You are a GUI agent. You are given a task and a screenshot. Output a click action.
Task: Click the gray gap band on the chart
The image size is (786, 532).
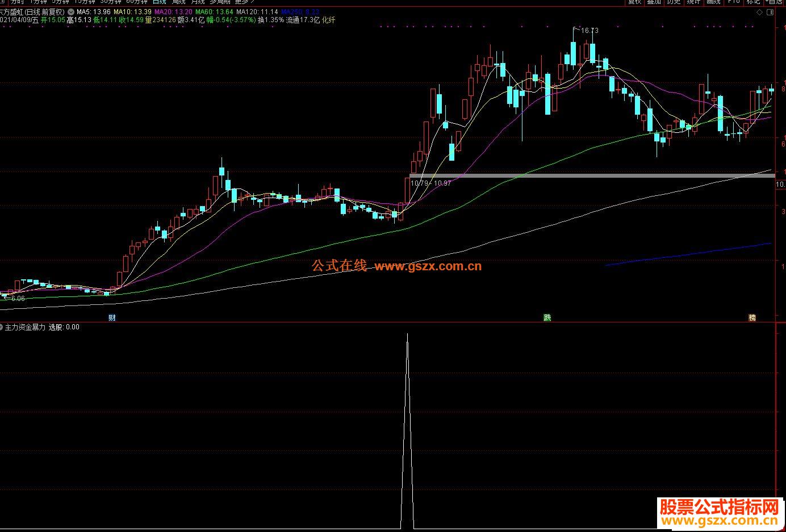(x=592, y=175)
